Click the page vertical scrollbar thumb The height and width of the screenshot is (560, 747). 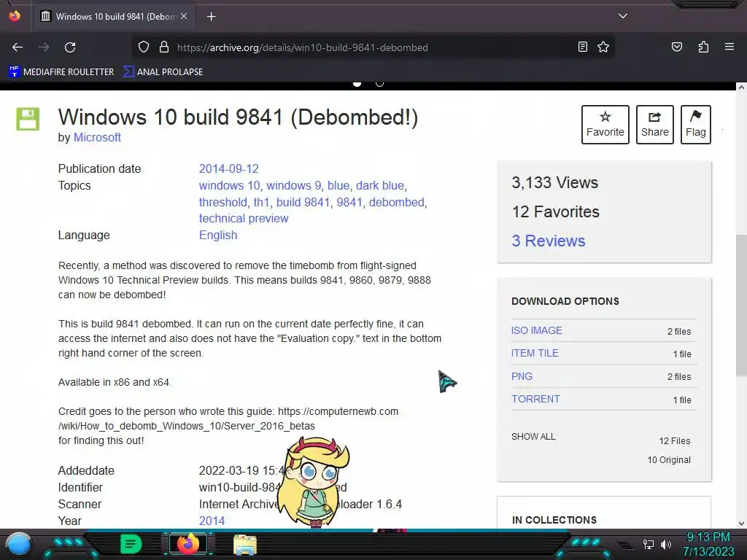tap(741, 305)
